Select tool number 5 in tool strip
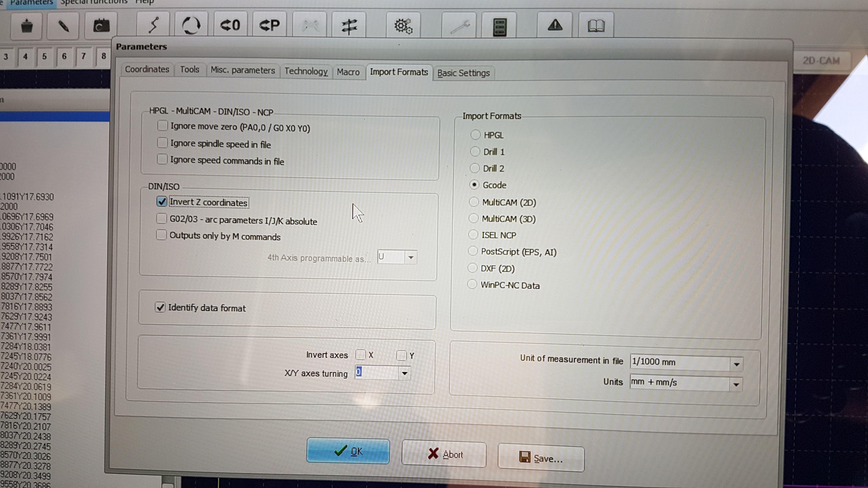Viewport: 868px width, 488px height. pyautogui.click(x=45, y=56)
